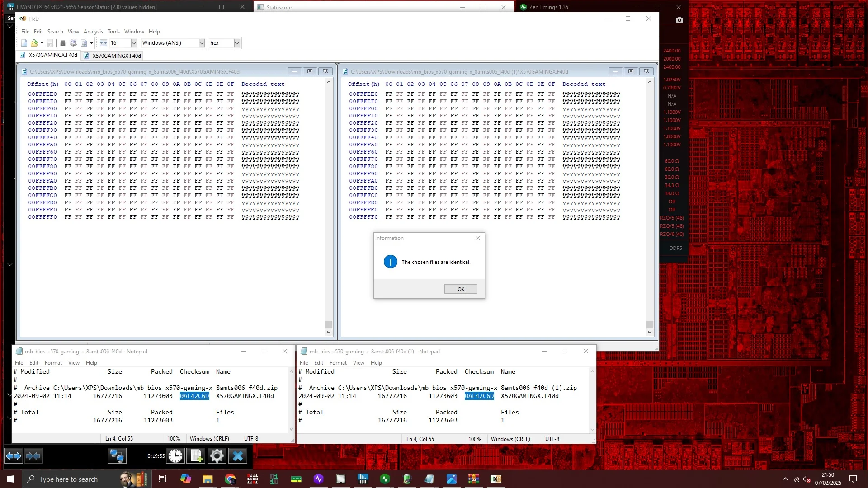This screenshot has height=488, width=868.
Task: Click the Open main memory (RAM) icon
Action: coord(63,43)
